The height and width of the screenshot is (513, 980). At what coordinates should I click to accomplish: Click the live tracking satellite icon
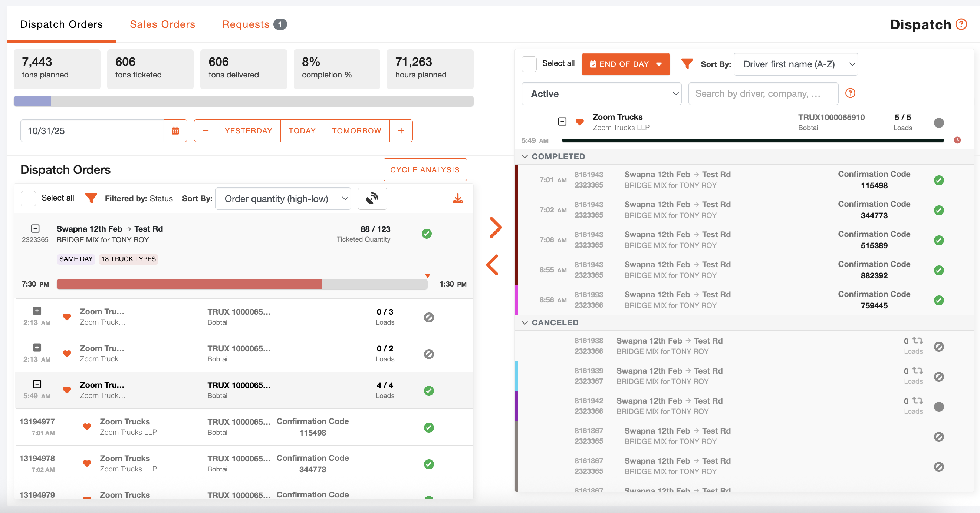[x=372, y=199]
